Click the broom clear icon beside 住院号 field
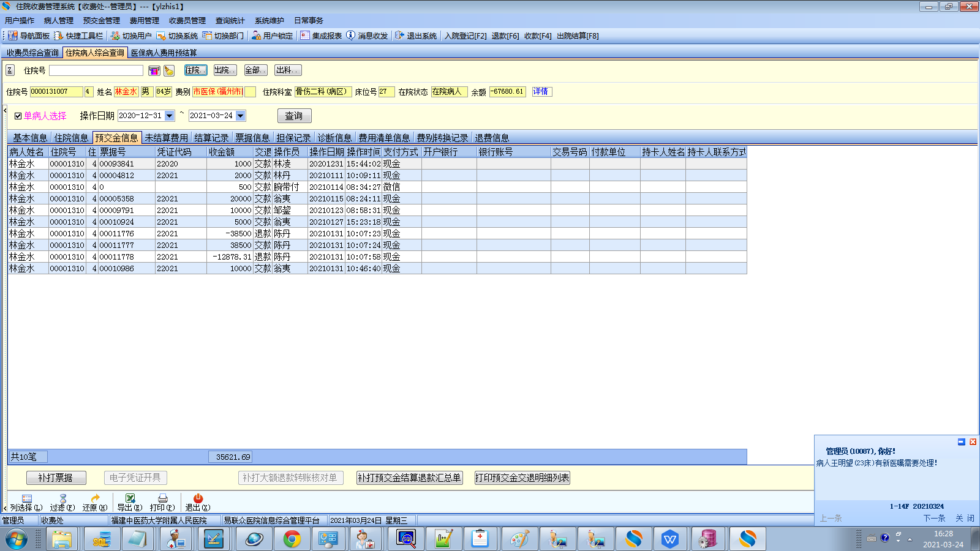The height and width of the screenshot is (551, 980). (169, 70)
